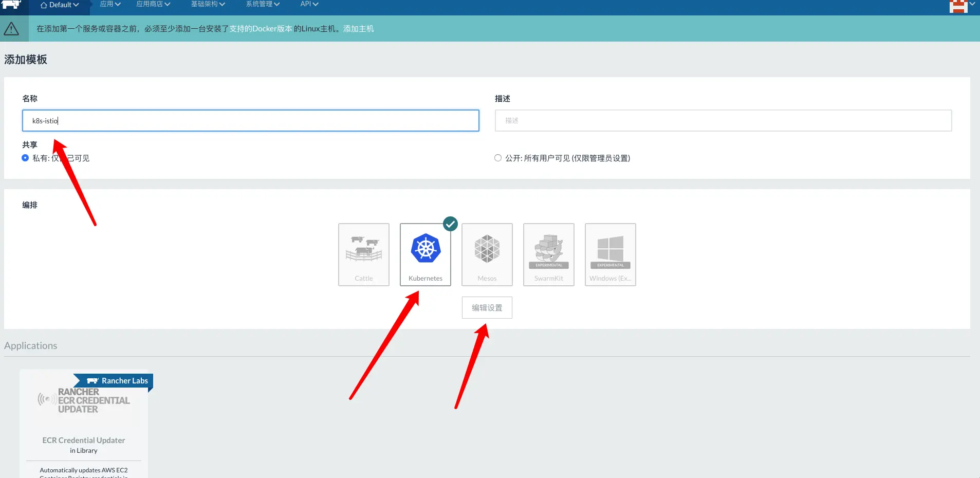Click the ECR Credential Updater title text

point(84,440)
